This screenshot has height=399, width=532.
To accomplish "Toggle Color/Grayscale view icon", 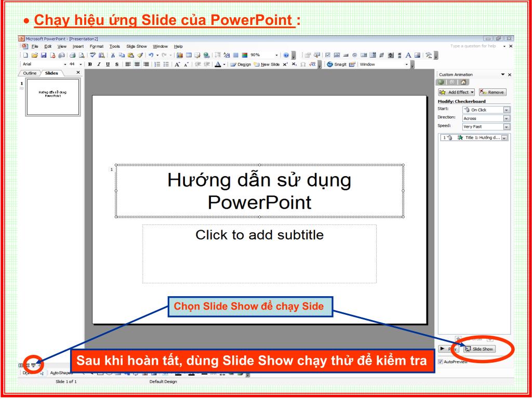I will 245,55.
